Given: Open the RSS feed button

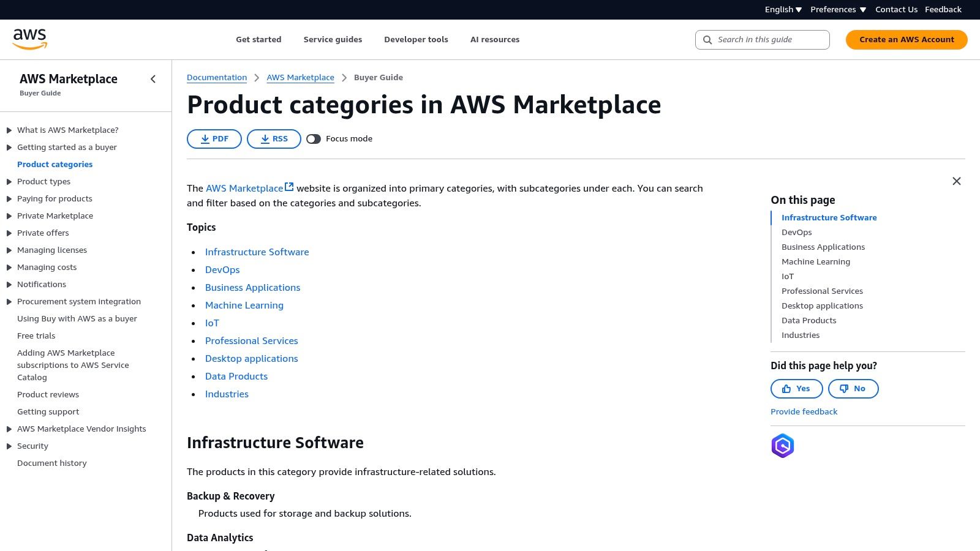Looking at the screenshot, I should tap(273, 139).
